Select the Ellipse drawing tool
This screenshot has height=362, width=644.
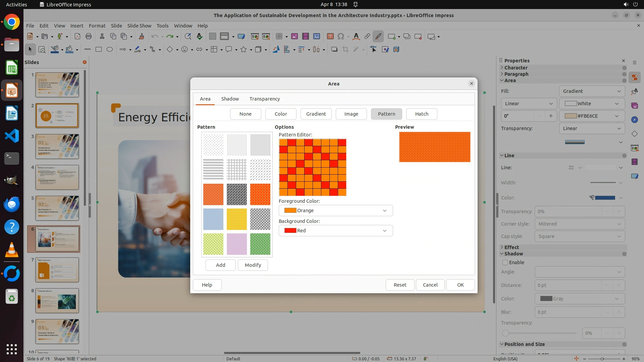pos(110,50)
